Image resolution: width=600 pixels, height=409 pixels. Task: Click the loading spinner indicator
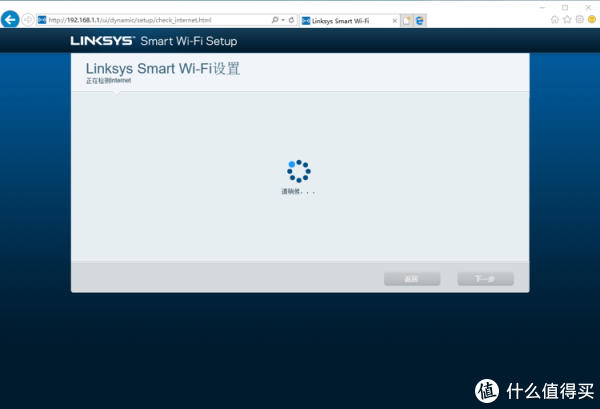click(299, 171)
